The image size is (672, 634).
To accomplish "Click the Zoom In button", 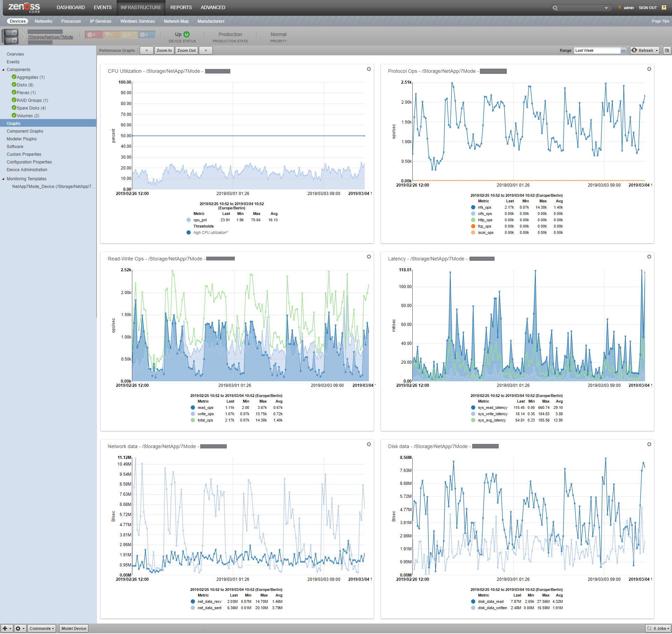I will (x=164, y=50).
